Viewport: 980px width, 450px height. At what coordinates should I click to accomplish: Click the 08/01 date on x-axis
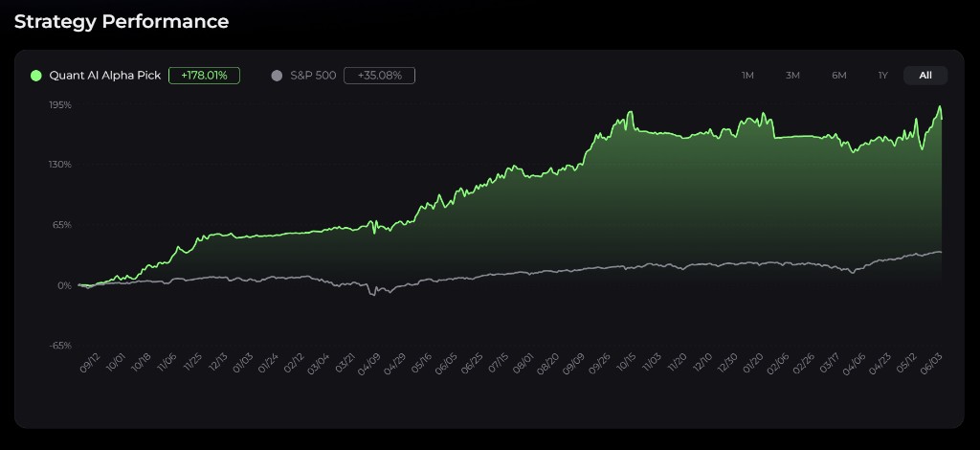coord(523,364)
